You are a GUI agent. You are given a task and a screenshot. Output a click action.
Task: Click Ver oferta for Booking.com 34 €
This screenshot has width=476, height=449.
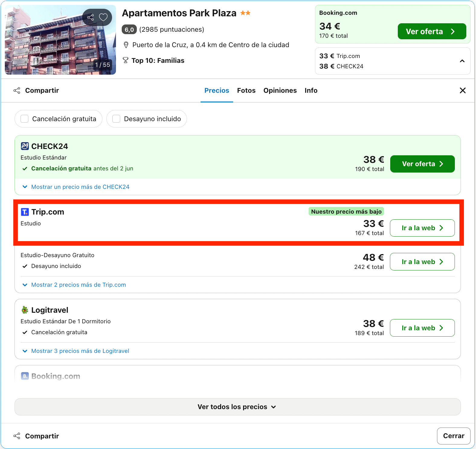tap(432, 31)
